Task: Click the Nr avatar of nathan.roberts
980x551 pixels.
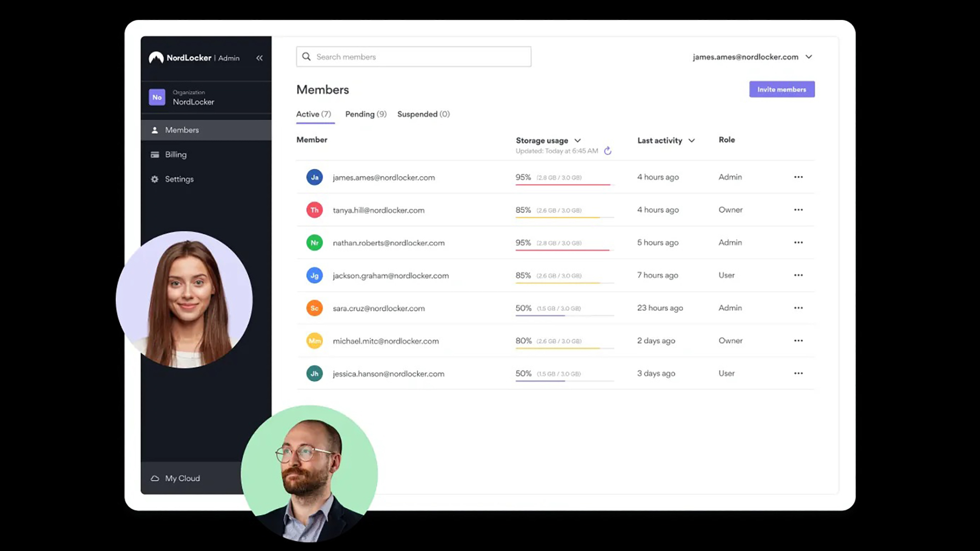Action: click(x=314, y=243)
